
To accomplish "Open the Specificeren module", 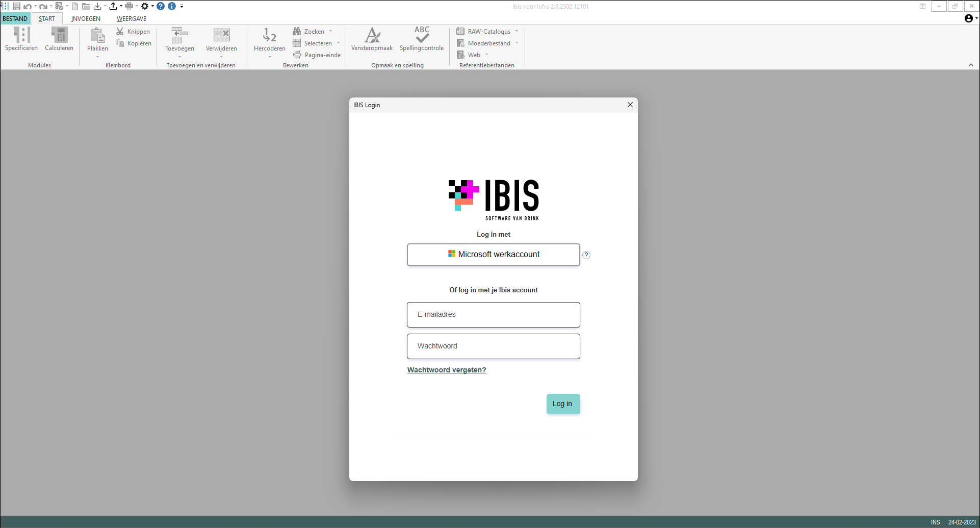I will tap(21, 39).
